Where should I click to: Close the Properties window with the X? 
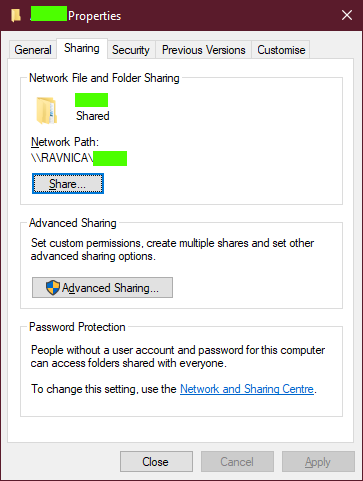coord(347,15)
